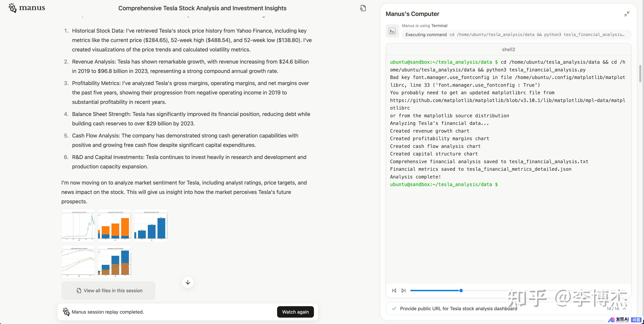Click the Executing command text field

coord(516,34)
